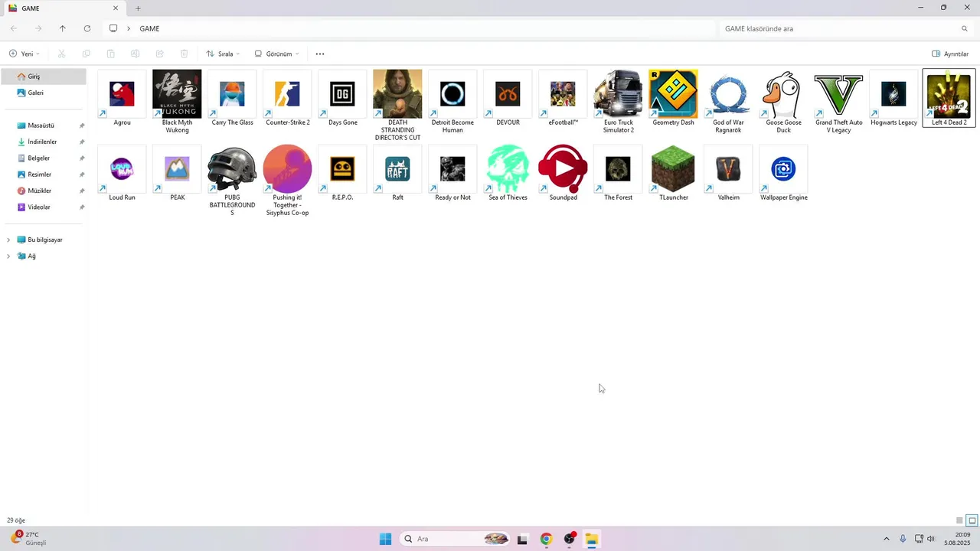Go up one folder level

tap(63, 28)
